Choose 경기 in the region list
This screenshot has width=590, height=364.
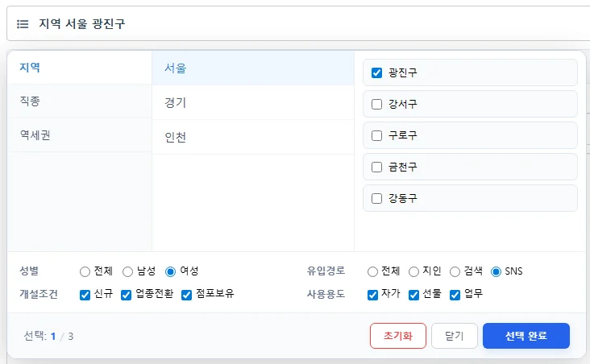point(253,102)
